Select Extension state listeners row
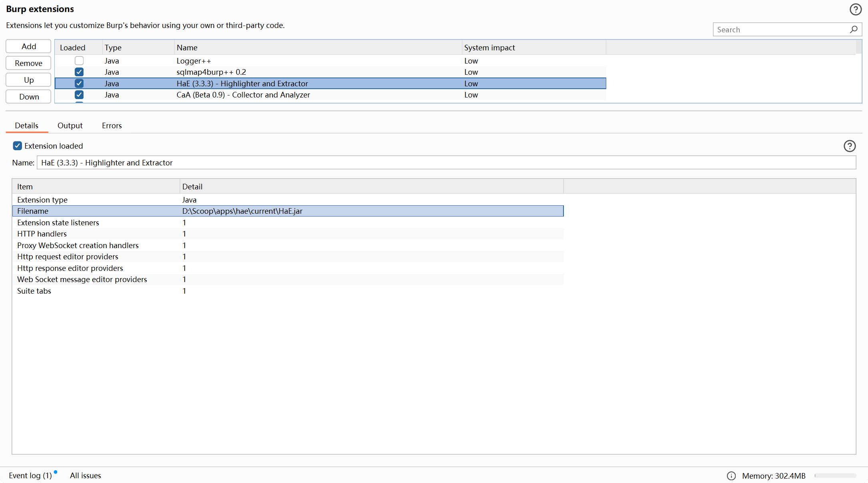 288,223
